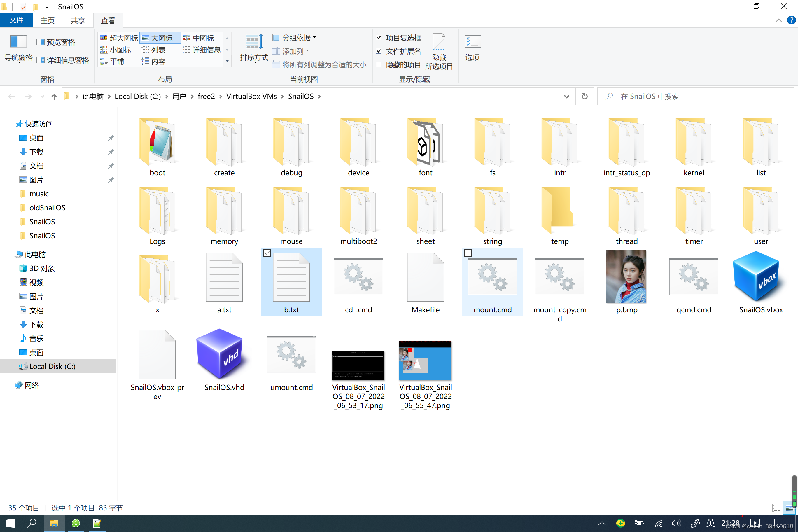Viewport: 798px width, 532px height.
Task: Switch to the Home (主页) ribbon tab
Action: [47, 20]
